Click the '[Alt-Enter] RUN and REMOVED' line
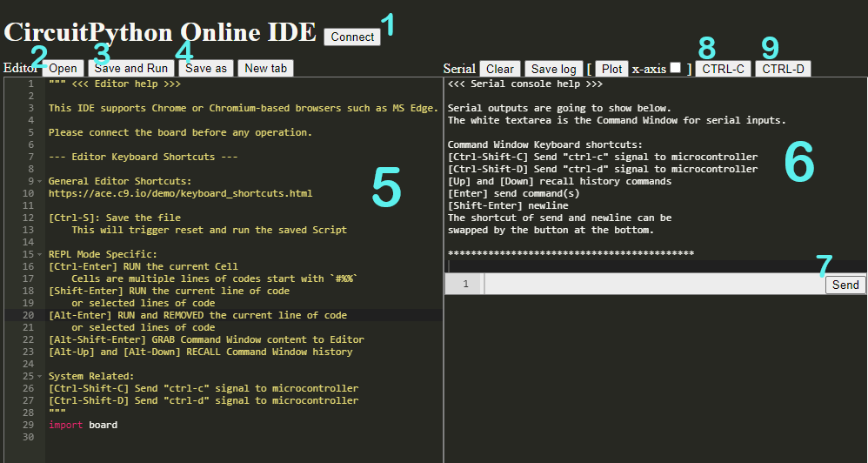This screenshot has width=868, height=463. pyautogui.click(x=197, y=315)
